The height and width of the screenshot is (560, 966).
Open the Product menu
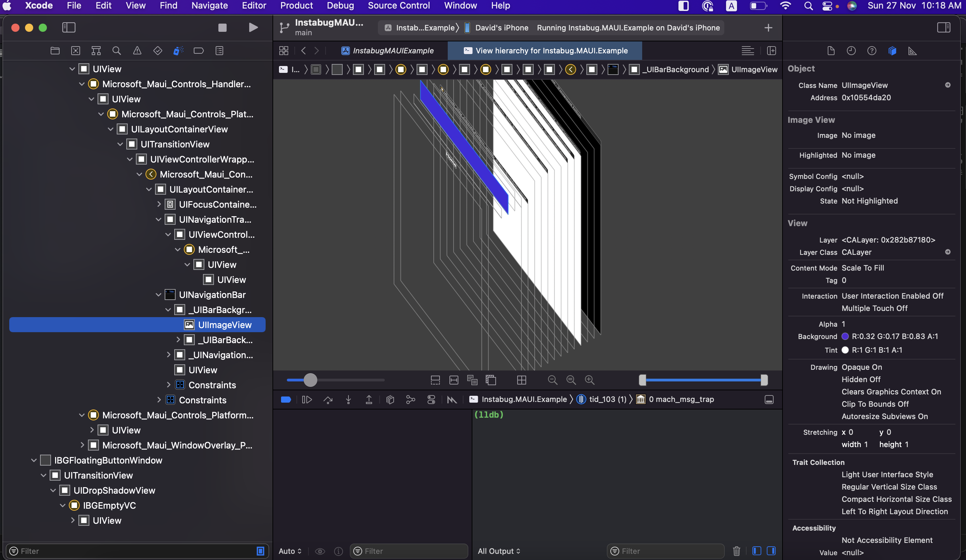[x=296, y=5]
